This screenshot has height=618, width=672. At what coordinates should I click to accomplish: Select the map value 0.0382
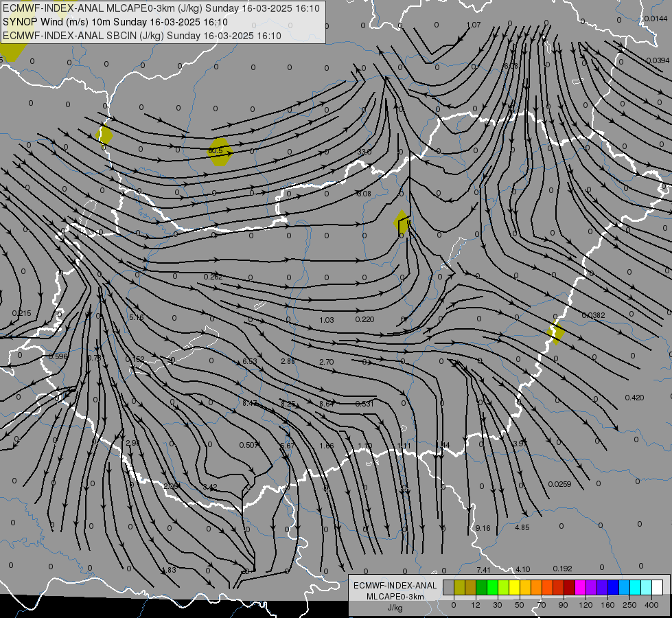(x=594, y=315)
